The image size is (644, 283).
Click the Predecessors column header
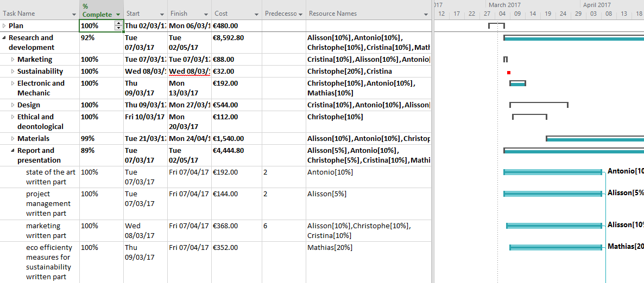(281, 14)
